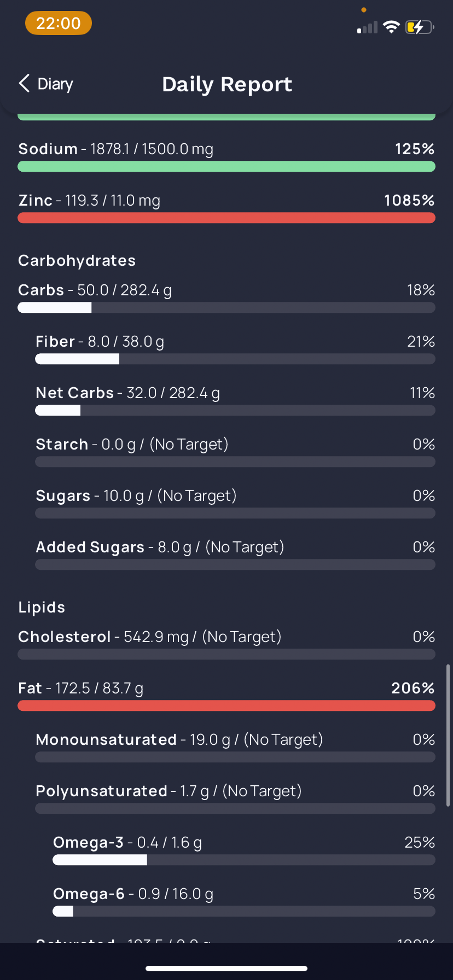Tap the cellular signal bars icon

pos(367,27)
